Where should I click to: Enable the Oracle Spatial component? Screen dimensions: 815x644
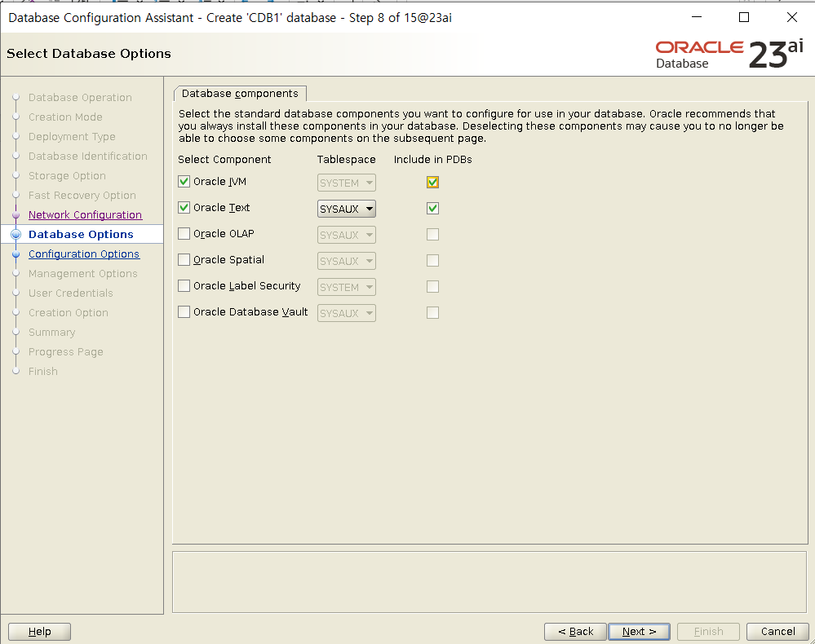pyautogui.click(x=184, y=259)
